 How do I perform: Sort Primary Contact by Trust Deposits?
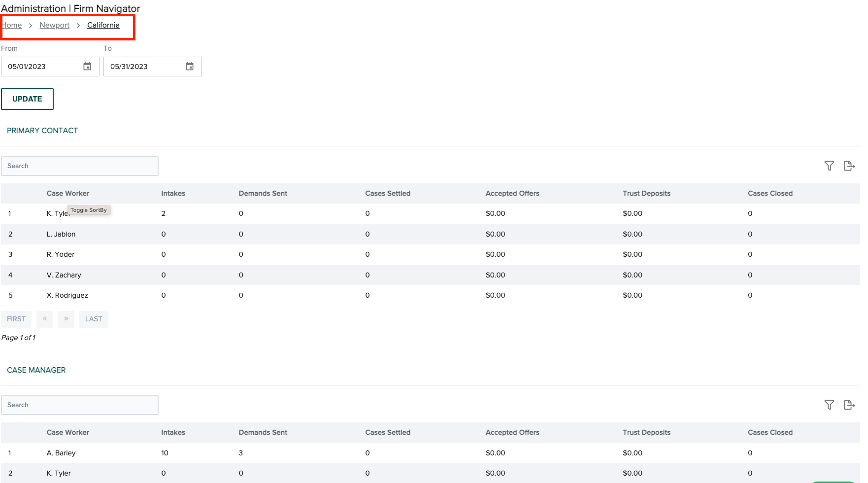(646, 194)
